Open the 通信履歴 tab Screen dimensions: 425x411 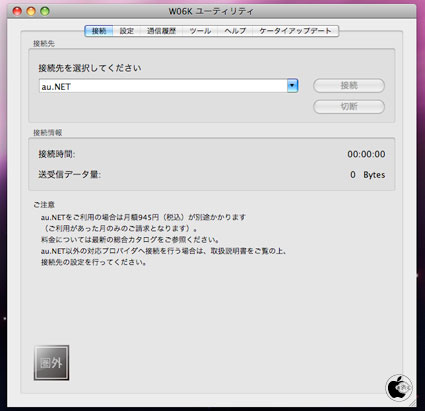pos(161,31)
